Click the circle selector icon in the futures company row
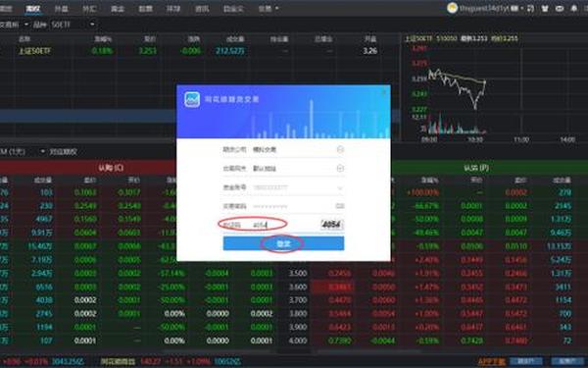Image resolution: width=588 pixels, height=368 pixels. pyautogui.click(x=340, y=149)
